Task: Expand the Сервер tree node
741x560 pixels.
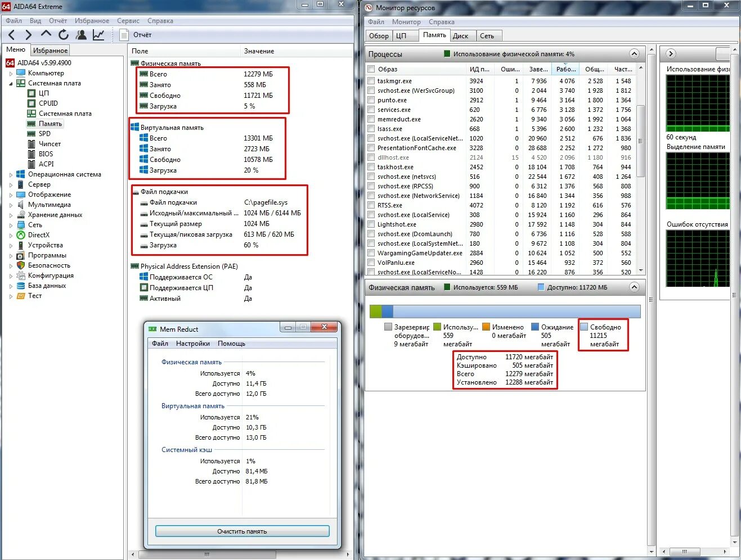Action: pos(11,184)
